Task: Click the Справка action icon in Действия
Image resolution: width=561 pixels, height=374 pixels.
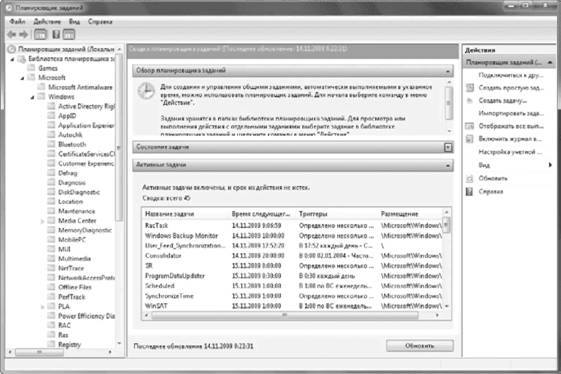Action: pyautogui.click(x=469, y=191)
